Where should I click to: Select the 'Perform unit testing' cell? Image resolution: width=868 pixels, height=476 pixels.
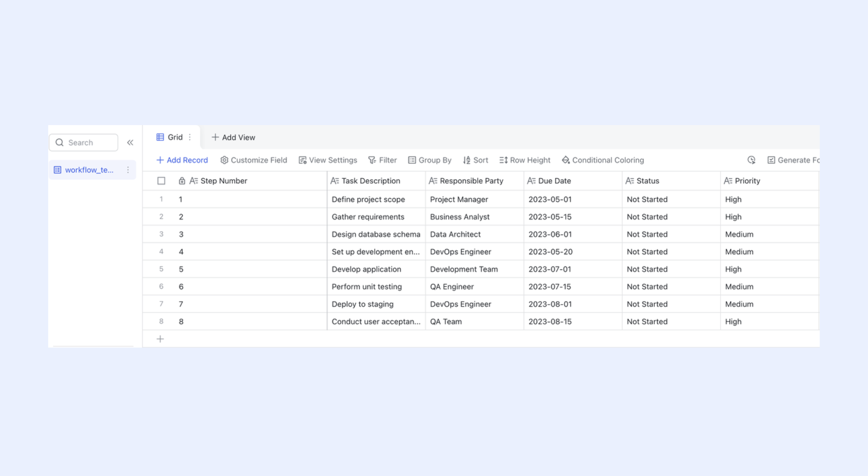point(376,287)
